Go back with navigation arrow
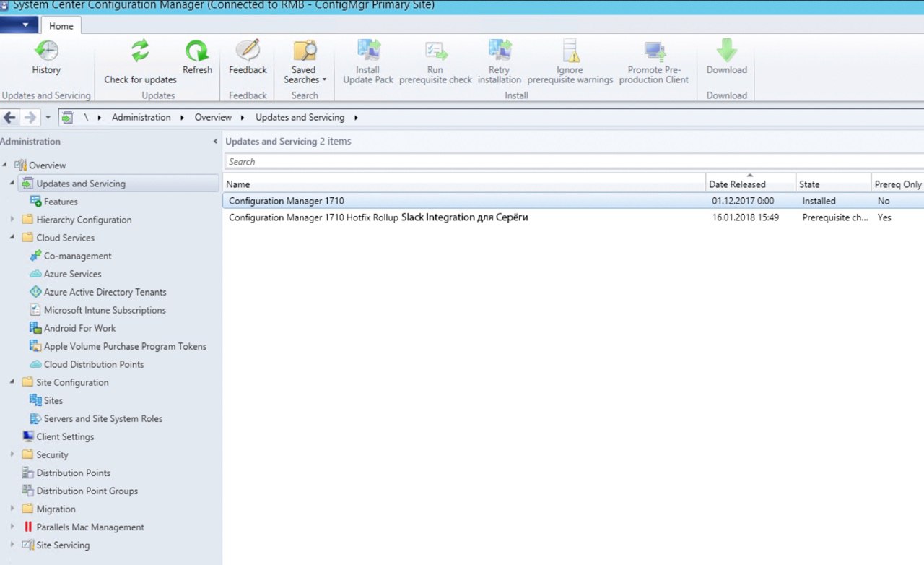 9,117
